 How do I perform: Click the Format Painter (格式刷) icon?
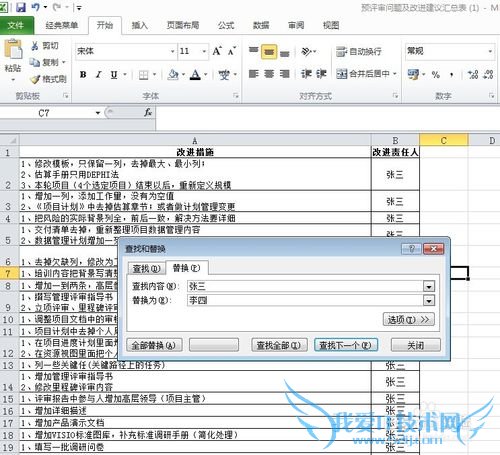pos(35,79)
